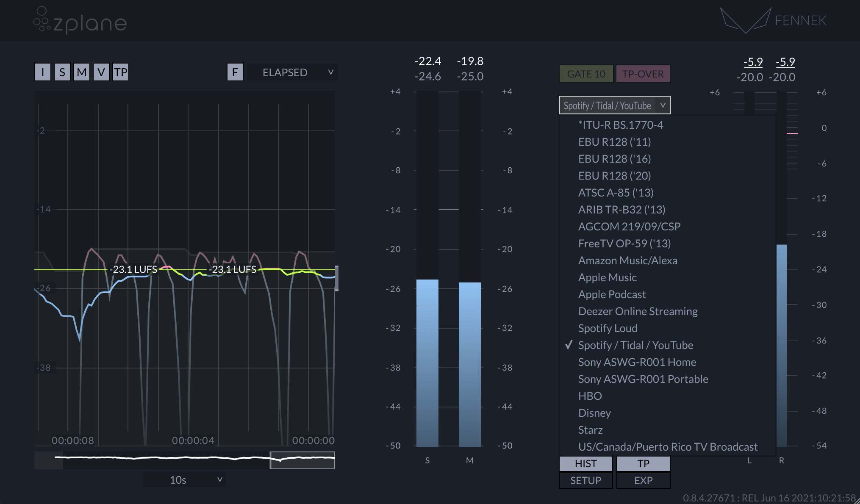Toggle the Short-term S curve button
This screenshot has height=504, width=860.
[62, 72]
